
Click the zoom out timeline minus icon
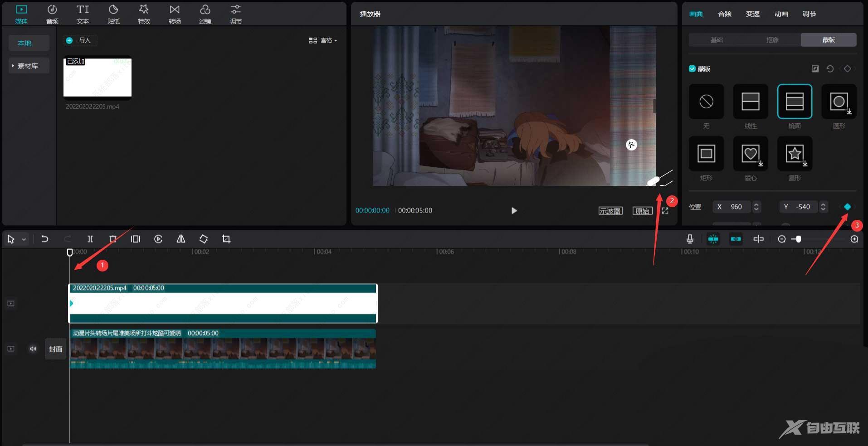point(782,239)
